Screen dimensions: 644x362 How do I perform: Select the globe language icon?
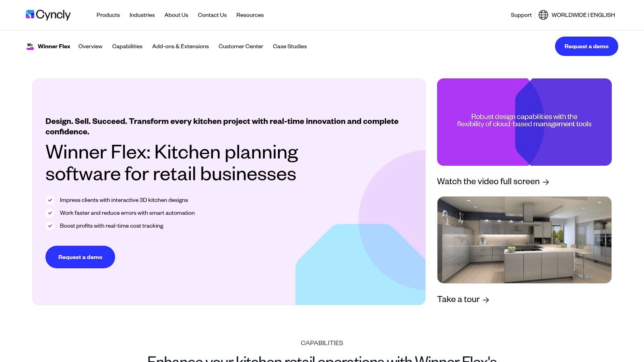543,14
